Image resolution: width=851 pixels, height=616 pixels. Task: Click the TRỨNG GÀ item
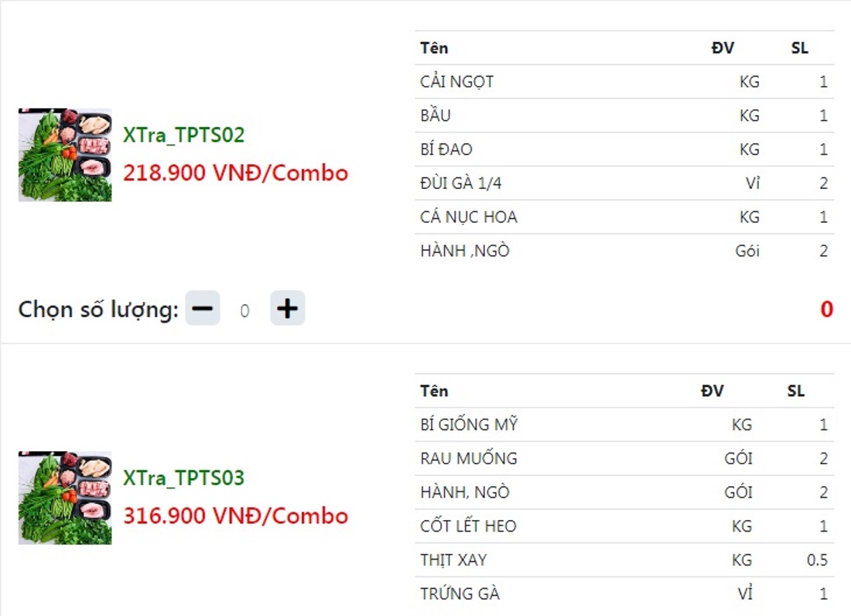(x=460, y=594)
